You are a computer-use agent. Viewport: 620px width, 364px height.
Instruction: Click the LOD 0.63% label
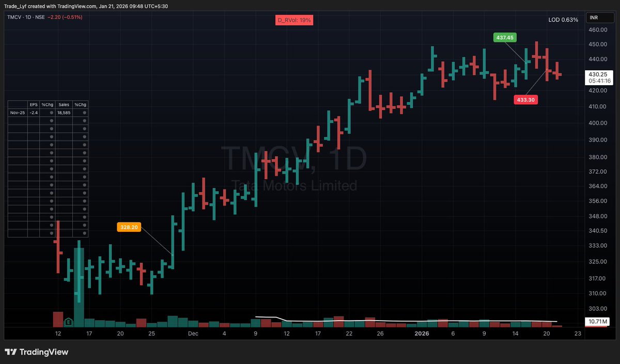click(563, 20)
